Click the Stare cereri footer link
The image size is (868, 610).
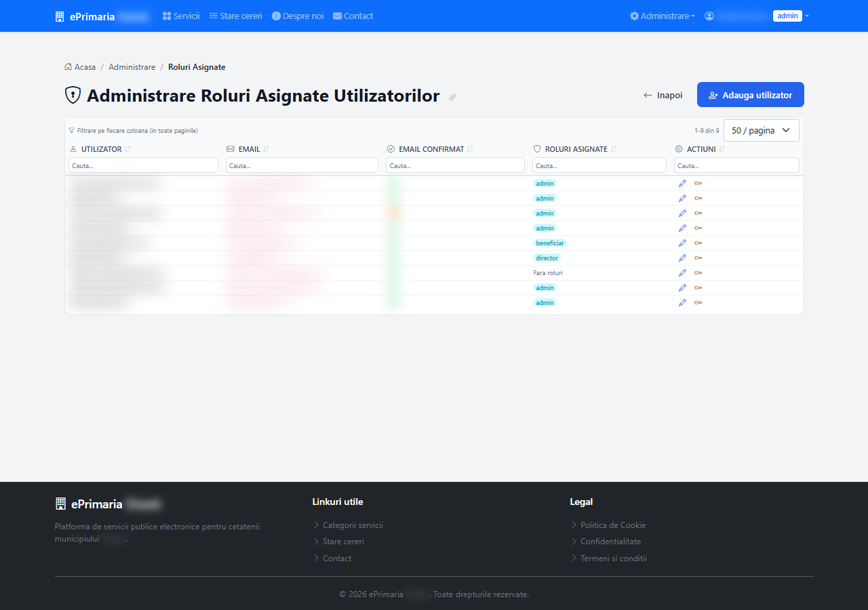(343, 542)
